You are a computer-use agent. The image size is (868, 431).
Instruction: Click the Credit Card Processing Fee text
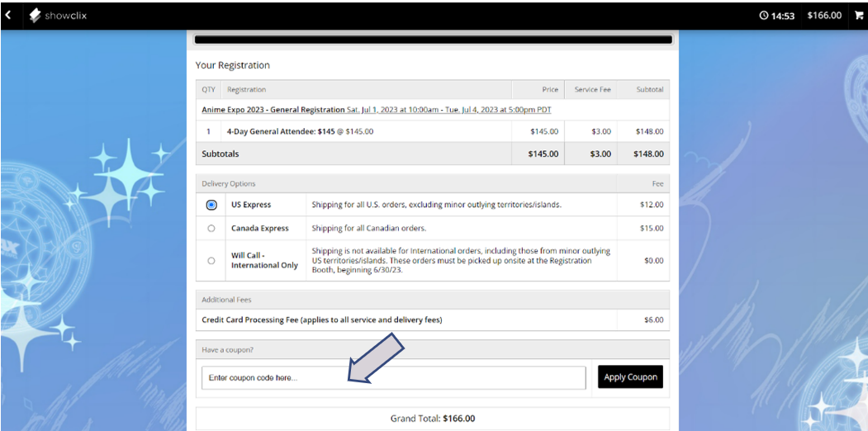(321, 320)
